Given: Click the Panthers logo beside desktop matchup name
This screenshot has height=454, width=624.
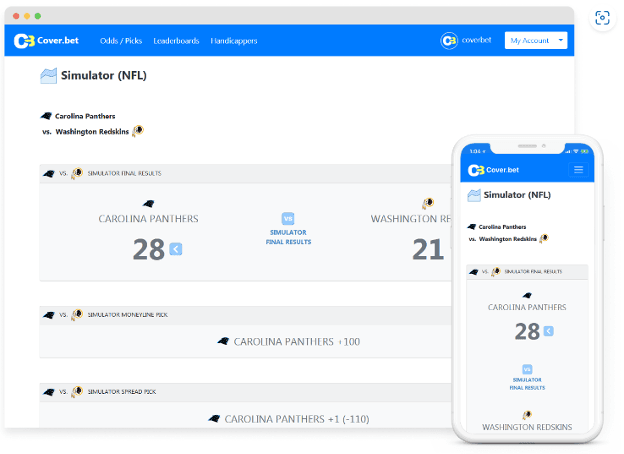Looking at the screenshot, I should point(47,116).
